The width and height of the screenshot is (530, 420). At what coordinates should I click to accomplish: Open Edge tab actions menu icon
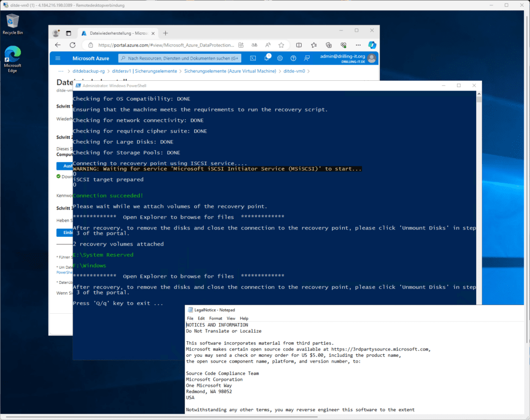(x=69, y=33)
